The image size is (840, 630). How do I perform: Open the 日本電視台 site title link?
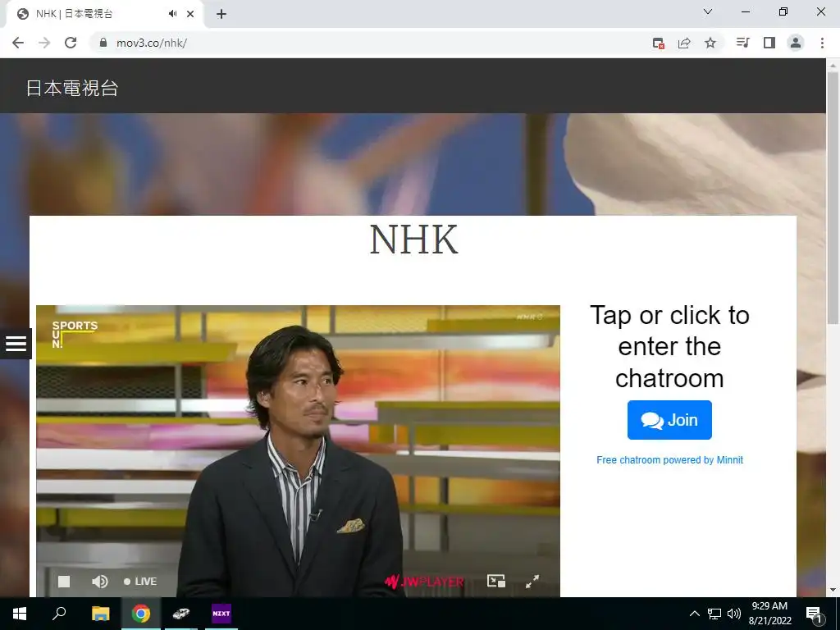[x=72, y=88]
